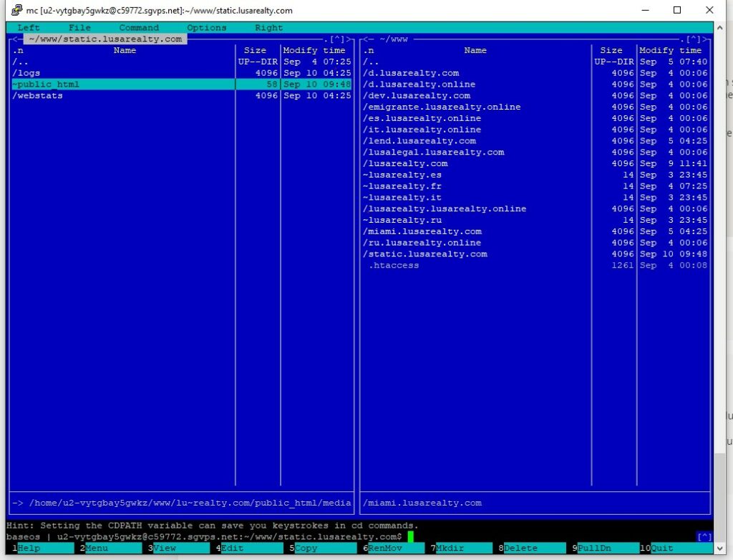Click 6 RenMov function key button
This screenshot has height=560, width=733.
[x=394, y=548]
